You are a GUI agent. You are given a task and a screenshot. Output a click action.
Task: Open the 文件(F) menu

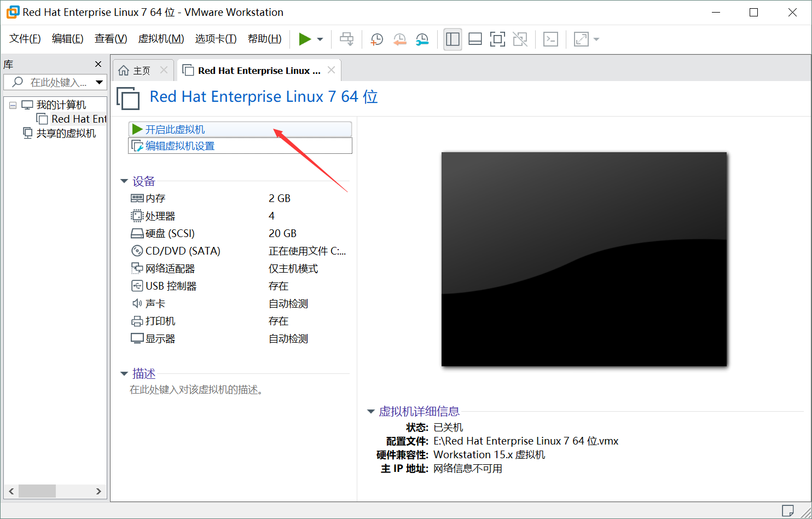pos(25,39)
